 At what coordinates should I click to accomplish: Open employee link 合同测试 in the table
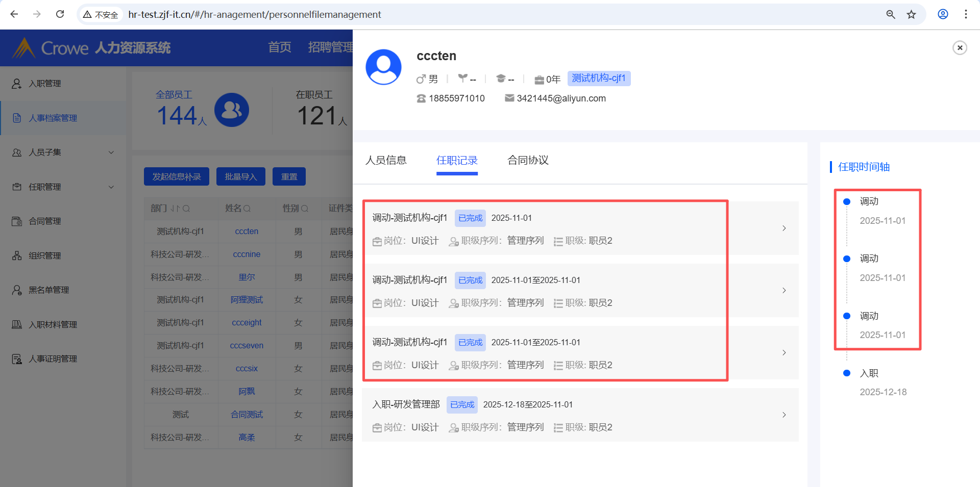247,415
